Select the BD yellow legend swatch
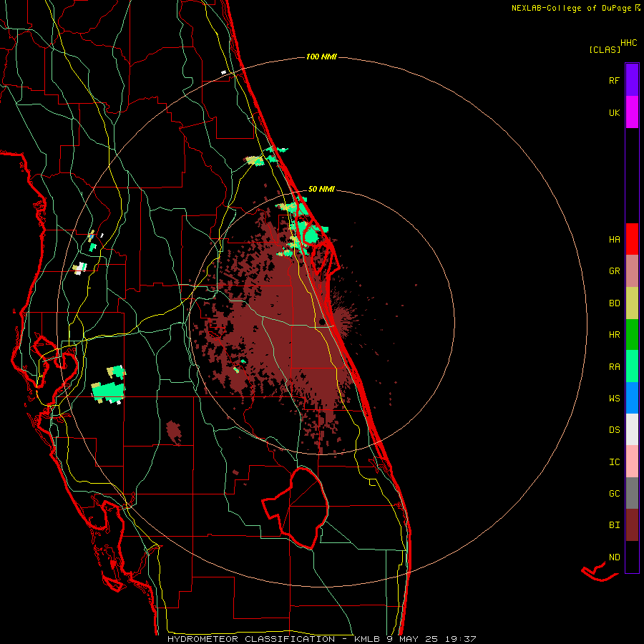 coord(632,303)
